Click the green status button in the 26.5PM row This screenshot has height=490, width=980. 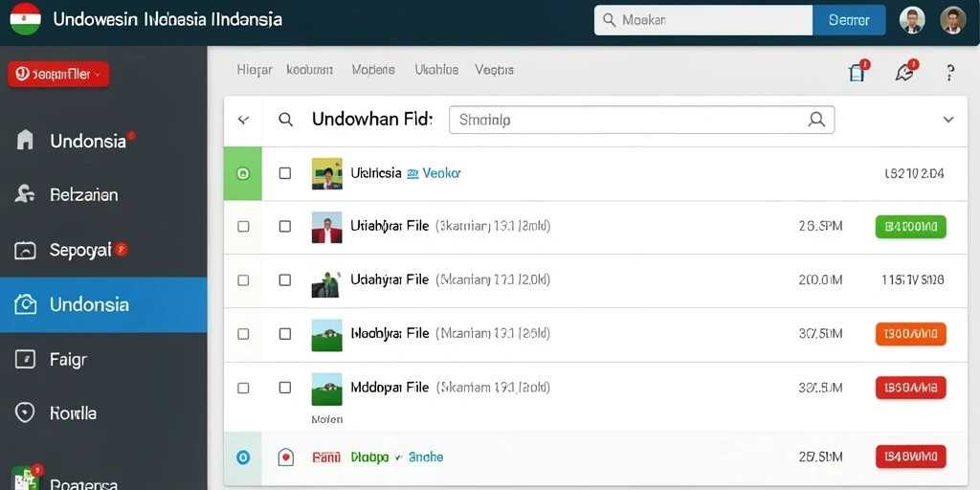click(911, 226)
